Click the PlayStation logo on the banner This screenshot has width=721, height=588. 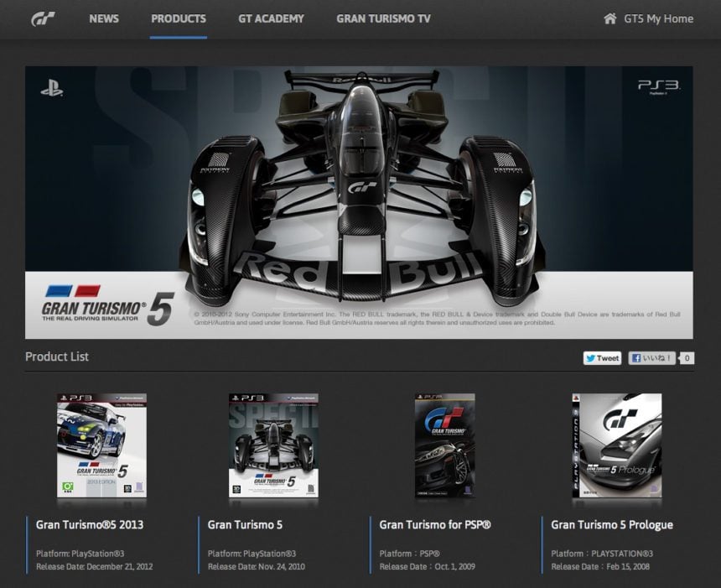(51, 88)
